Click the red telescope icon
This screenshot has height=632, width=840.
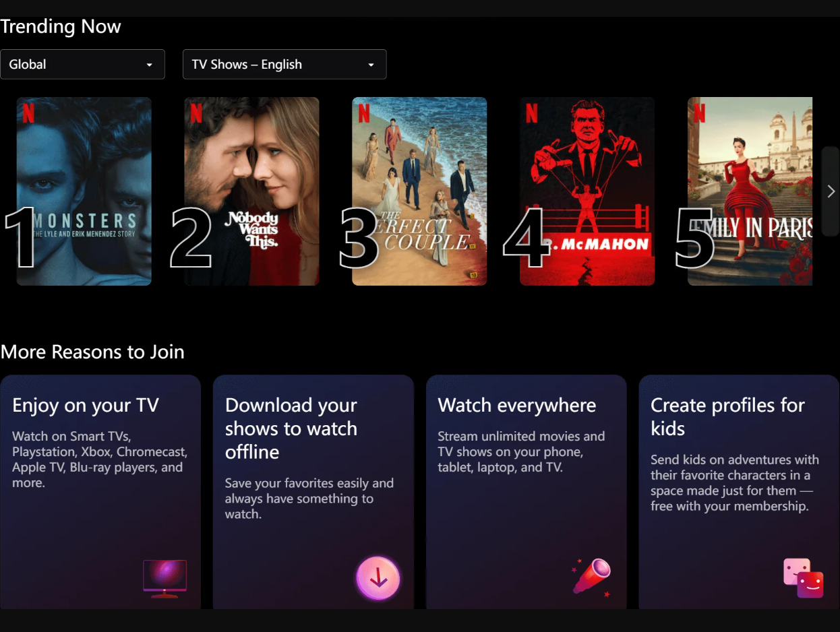pyautogui.click(x=591, y=577)
